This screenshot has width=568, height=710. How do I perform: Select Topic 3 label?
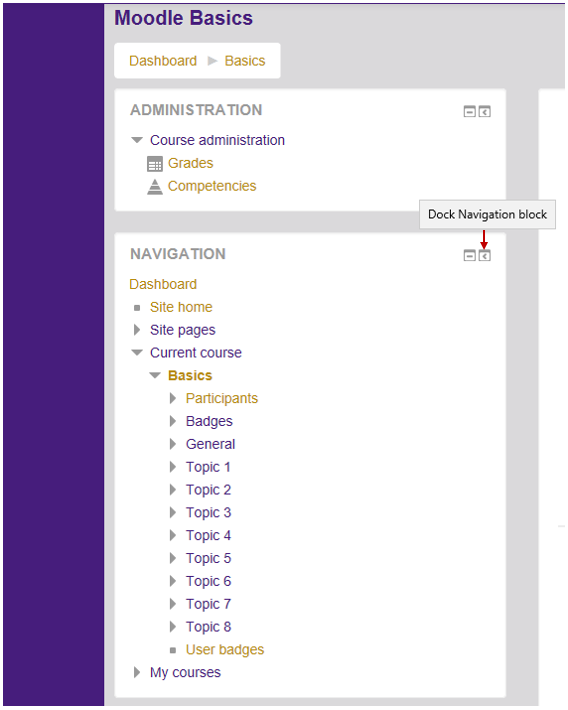pos(208,513)
